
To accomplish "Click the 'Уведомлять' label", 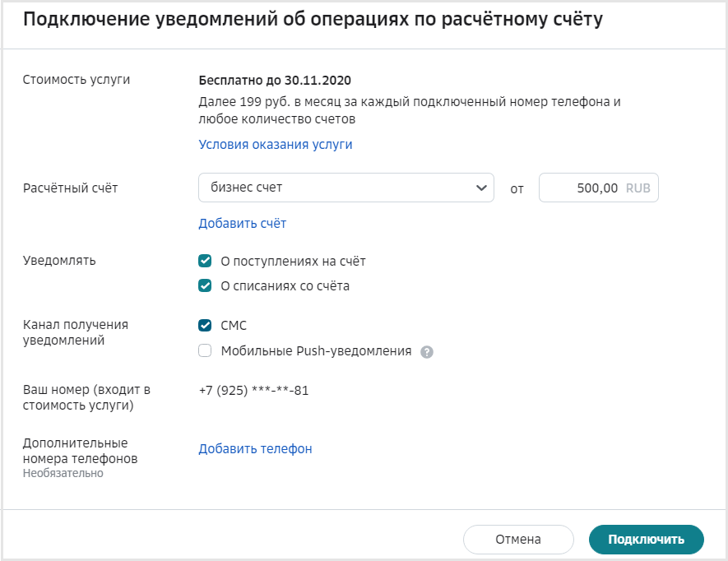I will coord(59,261).
